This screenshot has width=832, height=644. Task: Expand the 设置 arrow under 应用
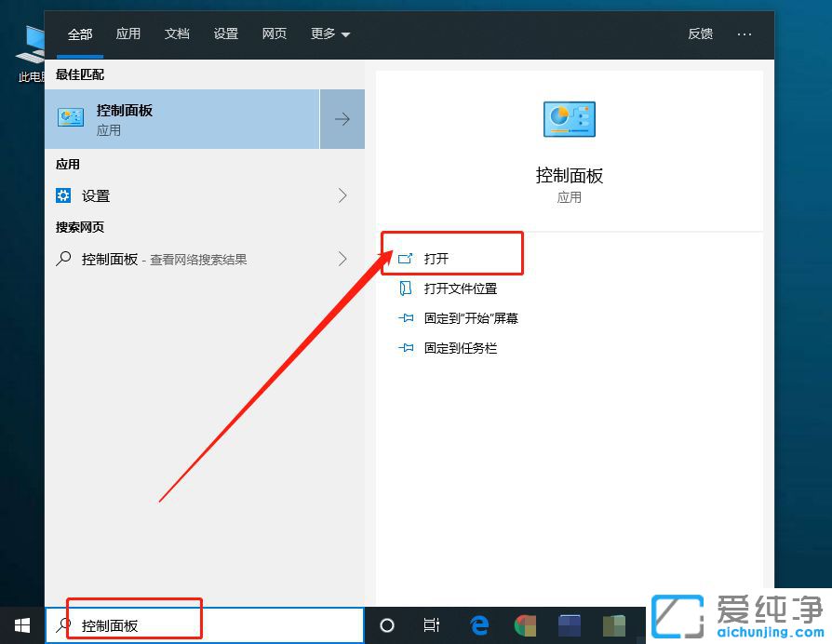click(x=342, y=195)
